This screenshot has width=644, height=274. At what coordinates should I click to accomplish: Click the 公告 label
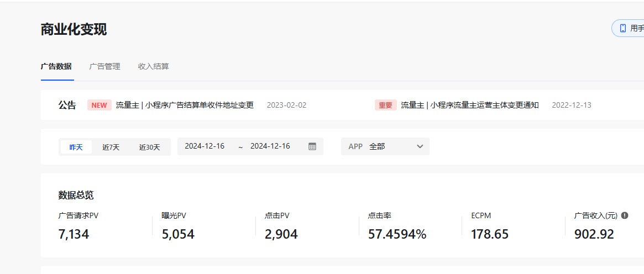click(x=67, y=105)
